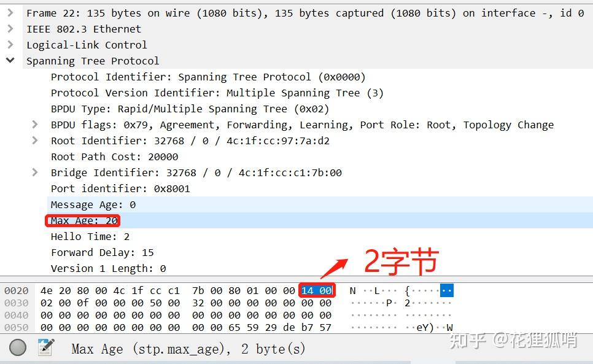Select the Max Age: 20 field
Screen dimensions: 593x364
click(x=82, y=220)
